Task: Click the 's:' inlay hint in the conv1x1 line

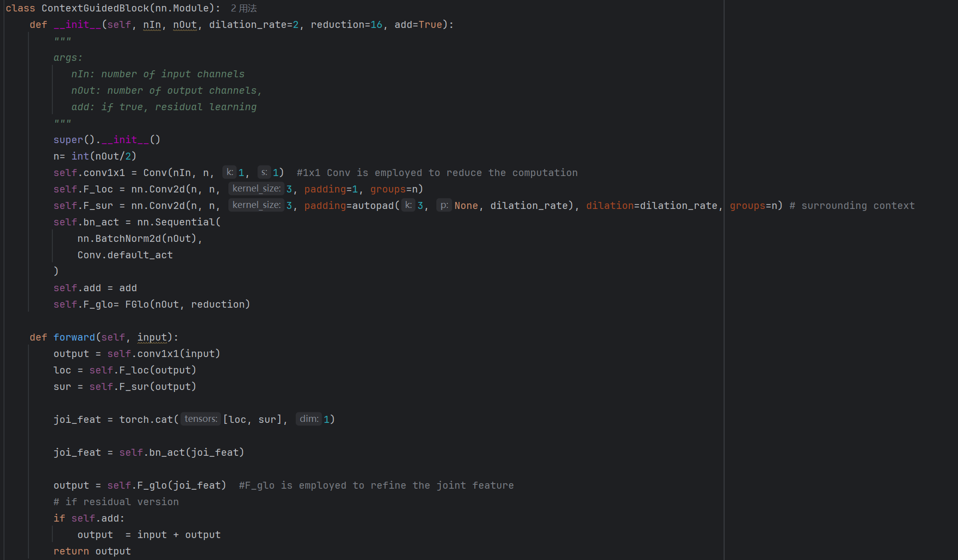Action: 264,172
